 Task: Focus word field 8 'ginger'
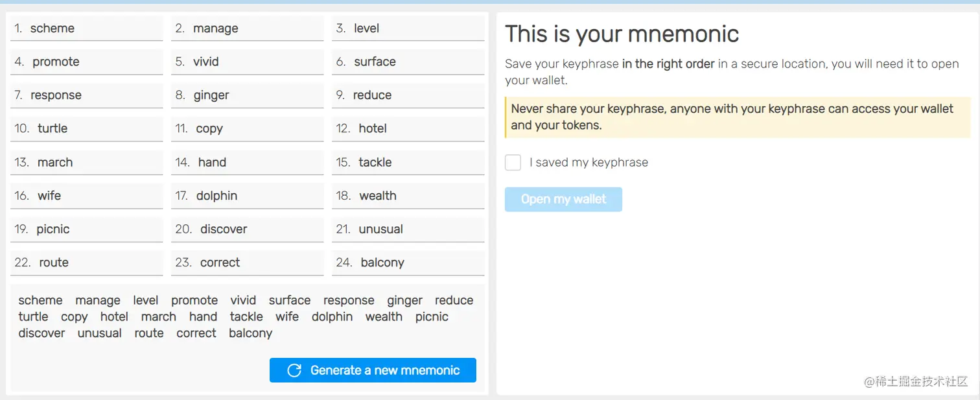[x=247, y=95]
